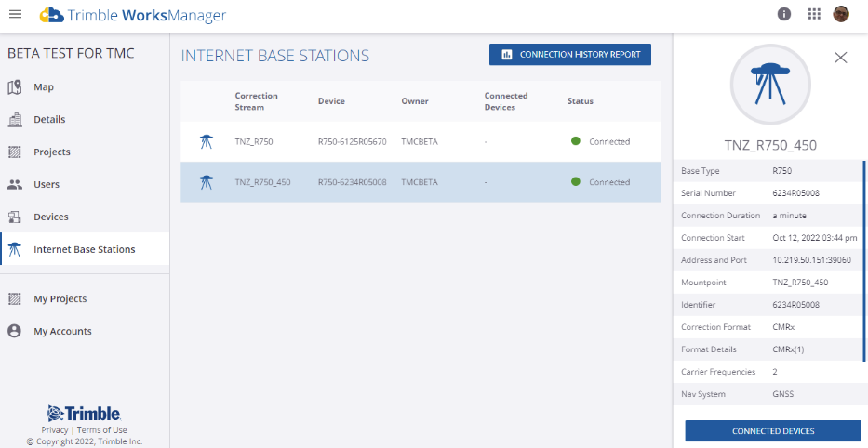The width and height of the screenshot is (868, 448).
Task: Click the Trimble WorksManager cloud logo
Action: point(51,14)
